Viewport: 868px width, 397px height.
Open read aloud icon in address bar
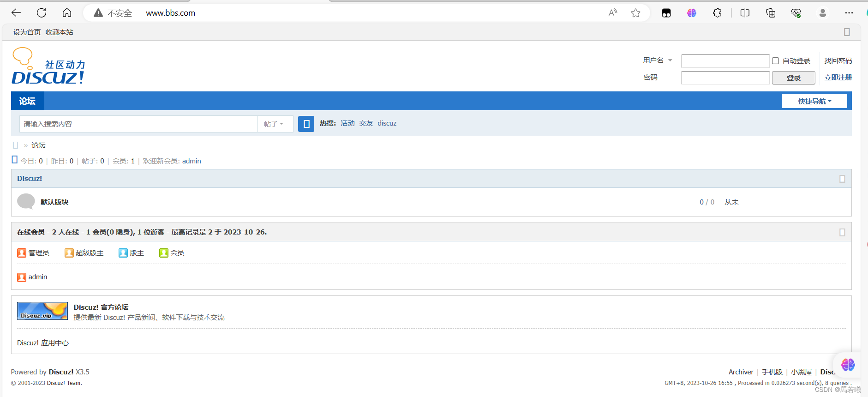click(613, 13)
